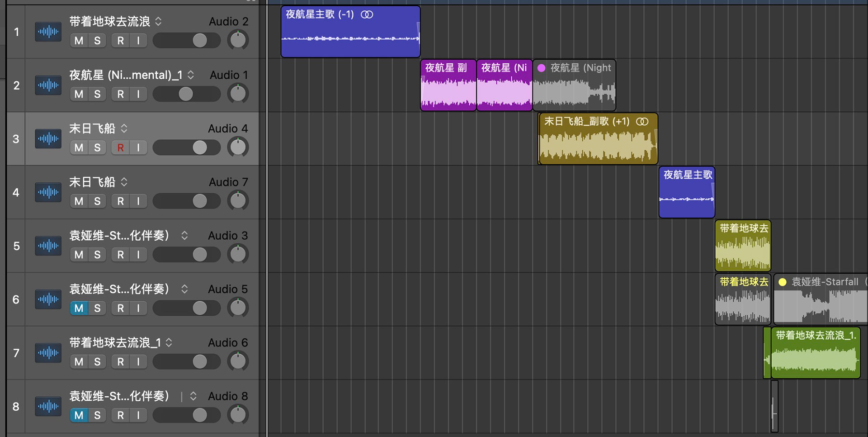Viewport: 868px width, 437px height.
Task: Select the green 带着地球去流浪_1. region
Action: click(x=816, y=352)
